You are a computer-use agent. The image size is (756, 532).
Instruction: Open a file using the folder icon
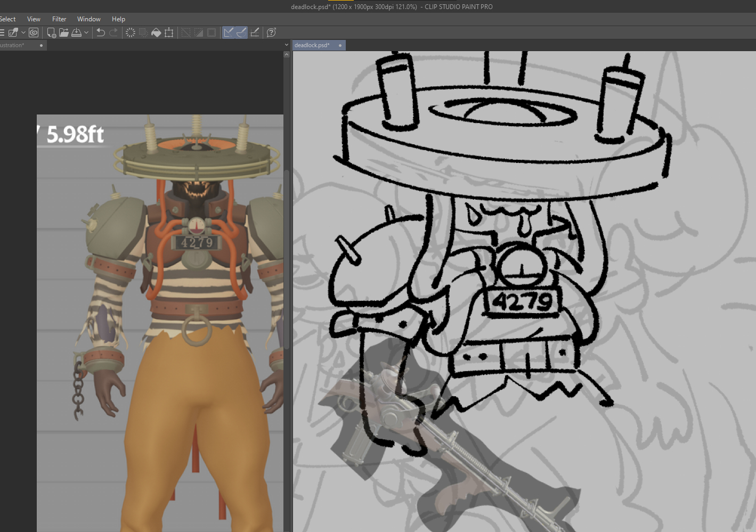coord(64,32)
